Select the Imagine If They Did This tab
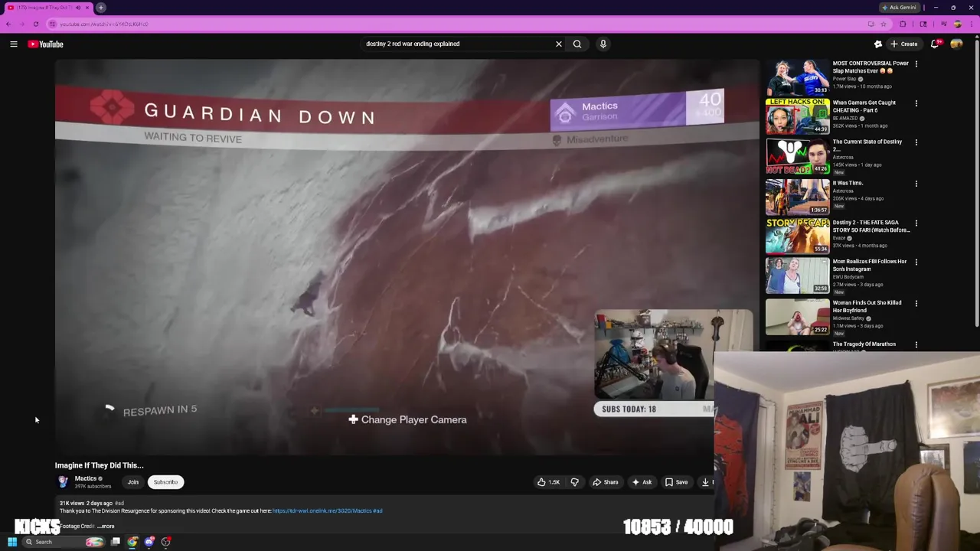This screenshot has width=980, height=551. (47, 8)
